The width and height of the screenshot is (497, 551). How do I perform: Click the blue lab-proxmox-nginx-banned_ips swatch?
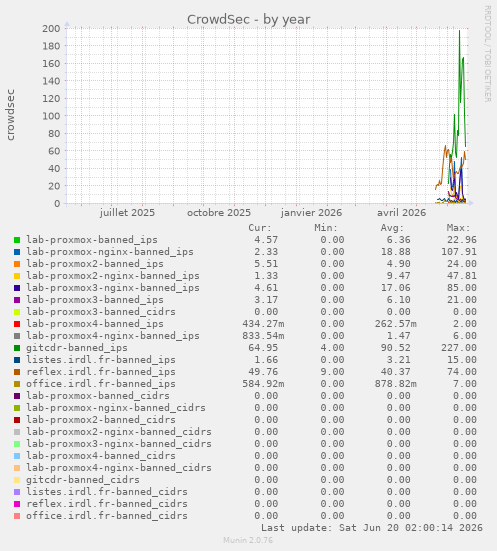[17, 252]
